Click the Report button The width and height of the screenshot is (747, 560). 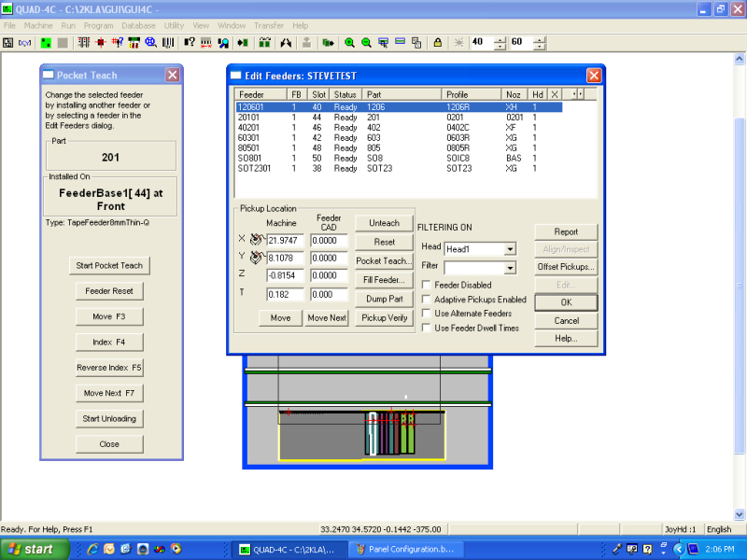[x=566, y=231]
